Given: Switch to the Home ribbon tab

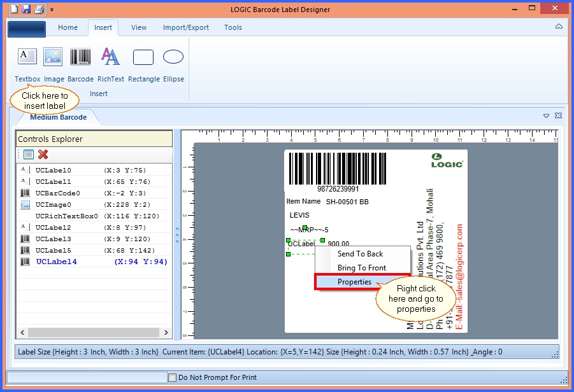Looking at the screenshot, I should pyautogui.click(x=68, y=27).
